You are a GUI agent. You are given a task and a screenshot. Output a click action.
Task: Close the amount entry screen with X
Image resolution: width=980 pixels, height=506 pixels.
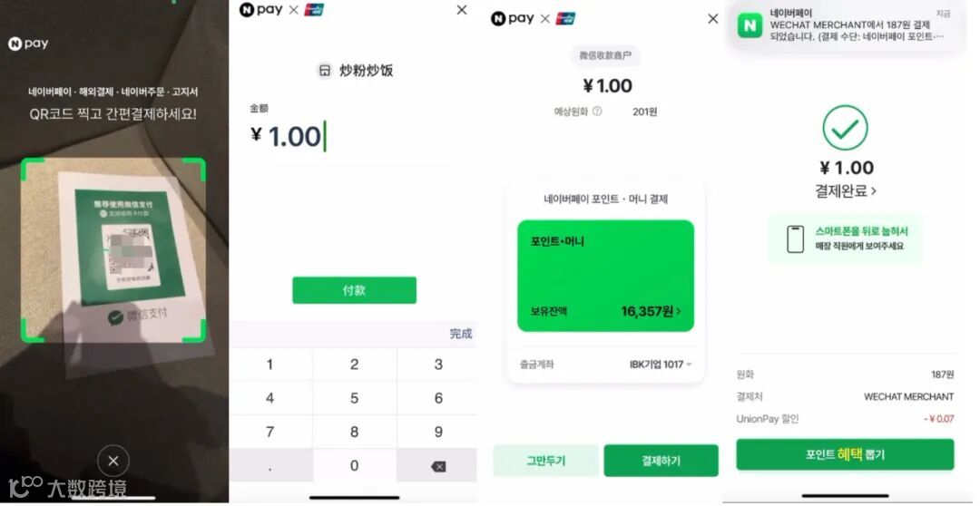[x=462, y=10]
